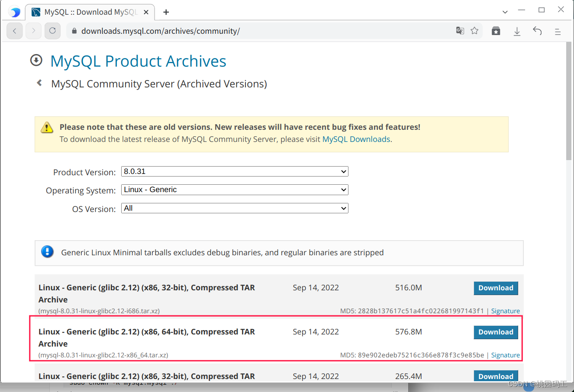Open the OS Version dropdown showing All
The height and width of the screenshot is (392, 574).
235,208
